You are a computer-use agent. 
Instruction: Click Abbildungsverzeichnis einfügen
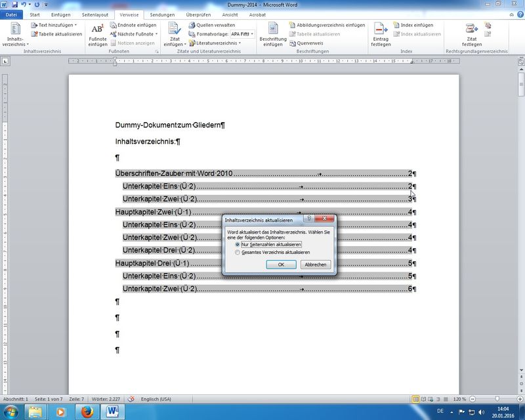[327, 25]
